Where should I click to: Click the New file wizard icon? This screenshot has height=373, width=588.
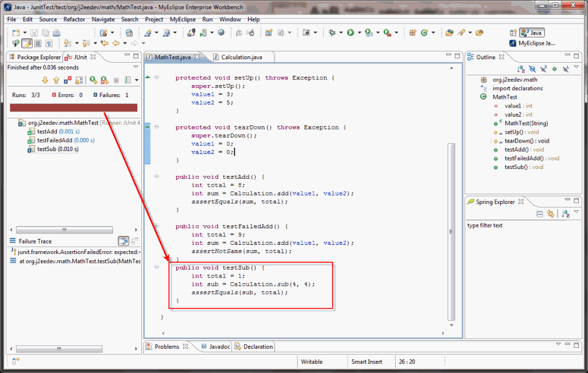coord(16,33)
